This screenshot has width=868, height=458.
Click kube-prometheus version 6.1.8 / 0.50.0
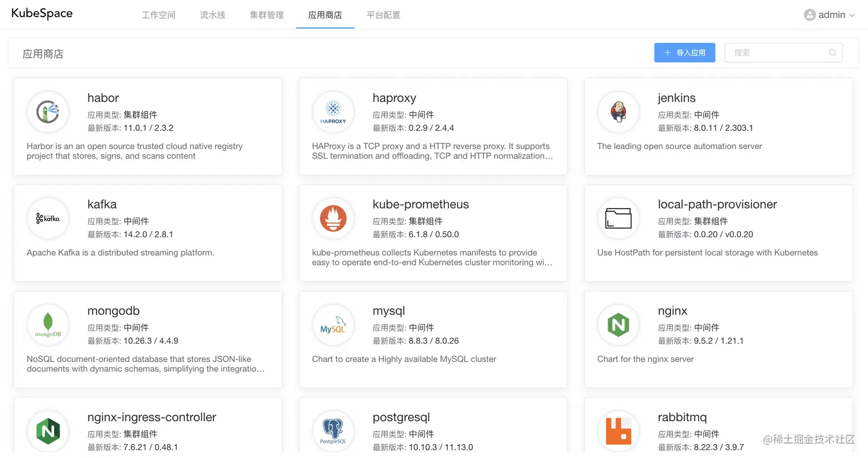click(x=434, y=234)
